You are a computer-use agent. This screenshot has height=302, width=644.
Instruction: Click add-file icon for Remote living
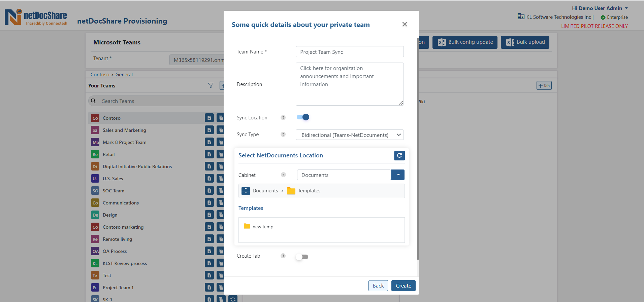coord(209,239)
